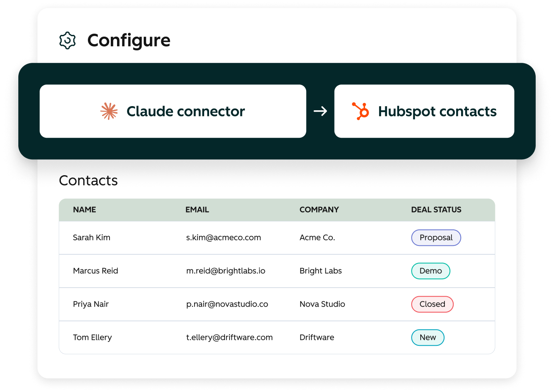Click the email p.nair@novastudio.co
This screenshot has width=554, height=392.
(227, 304)
